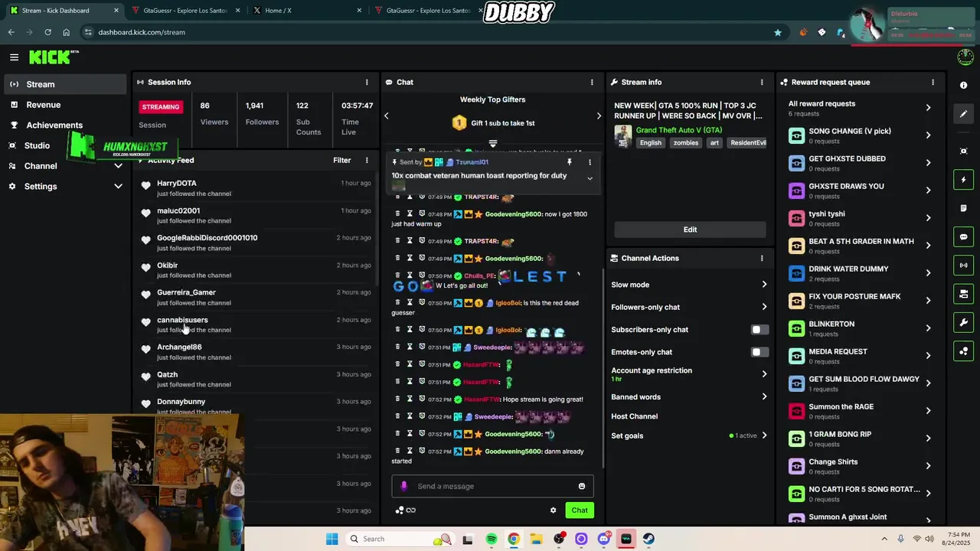Delete Goodevening5600's 'danm already started' message
The height and width of the screenshot is (551, 980).
pos(397,452)
